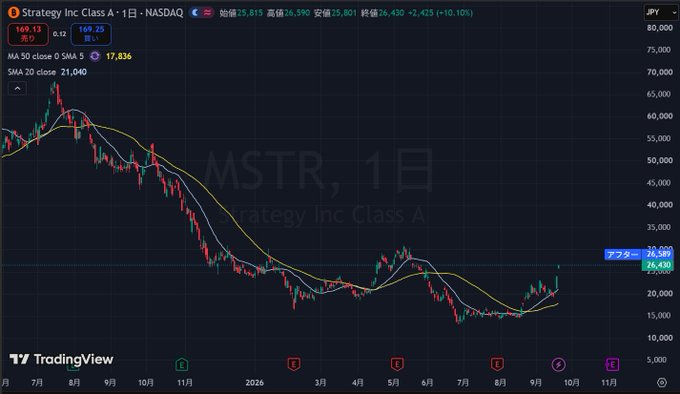Click the 始値25,815 open value

[x=241, y=13]
